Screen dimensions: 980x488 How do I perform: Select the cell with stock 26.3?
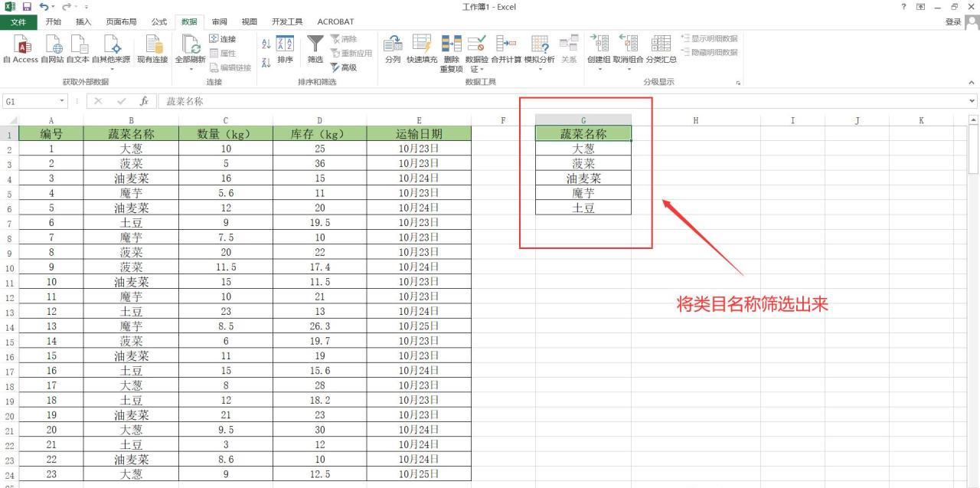click(320, 326)
